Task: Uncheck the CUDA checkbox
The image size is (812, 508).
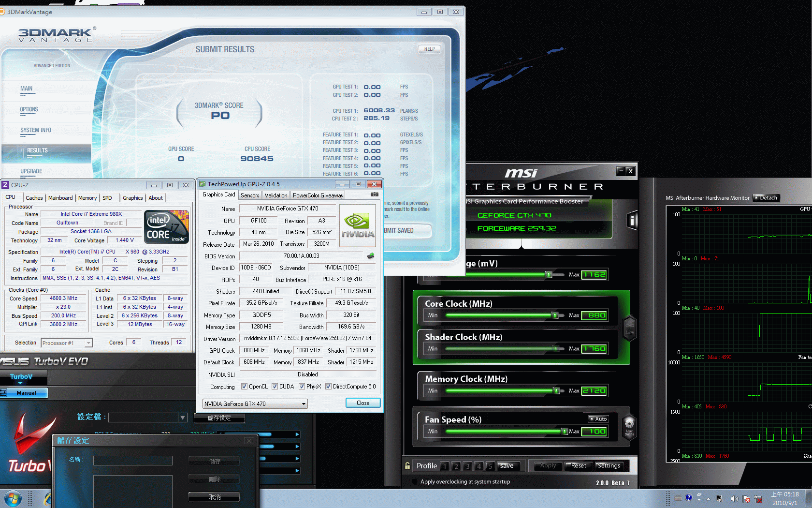Action: pyautogui.click(x=275, y=387)
